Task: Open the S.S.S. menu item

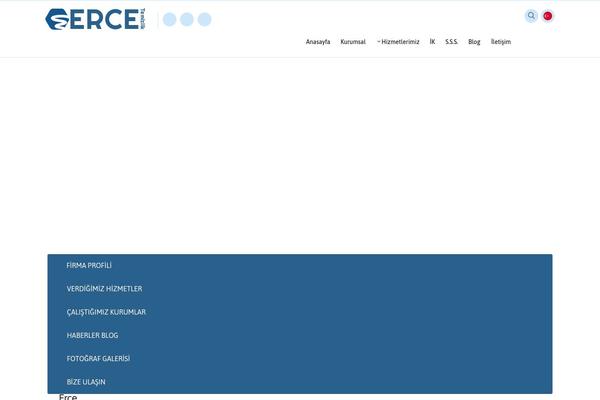Action: pyautogui.click(x=452, y=42)
